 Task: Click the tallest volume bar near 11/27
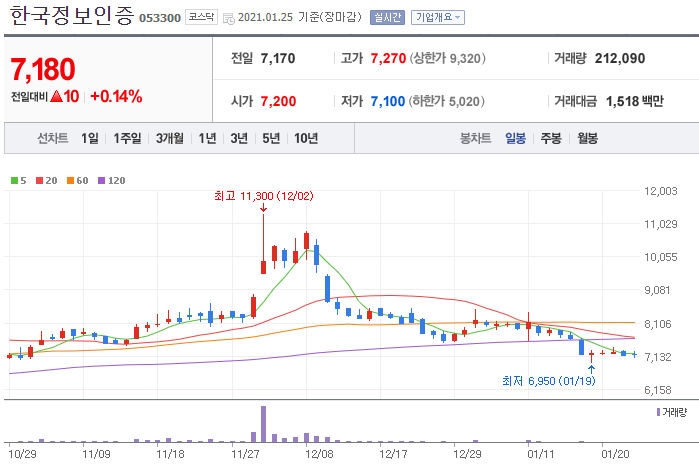tap(263, 424)
